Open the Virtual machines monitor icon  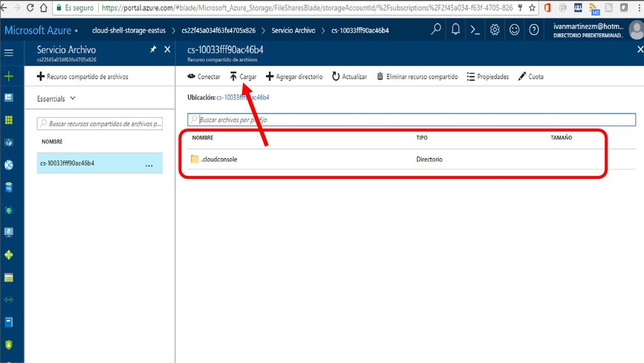(9, 233)
